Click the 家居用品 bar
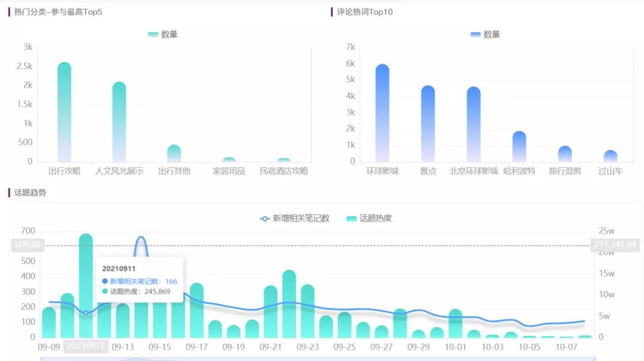 pos(229,160)
